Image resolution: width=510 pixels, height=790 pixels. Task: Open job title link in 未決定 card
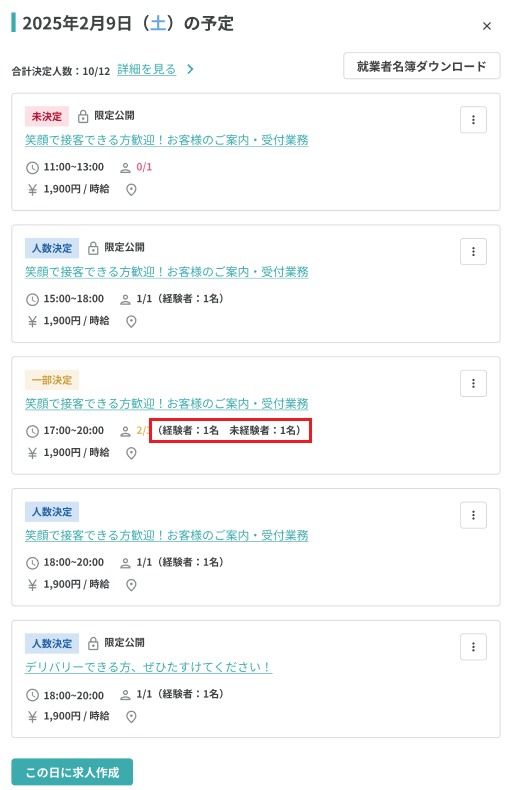(167, 140)
